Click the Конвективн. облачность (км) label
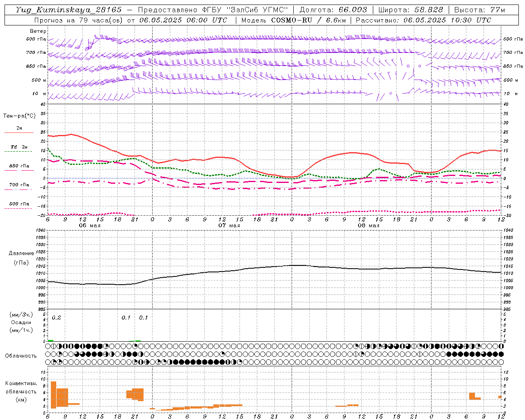 coord(21,391)
